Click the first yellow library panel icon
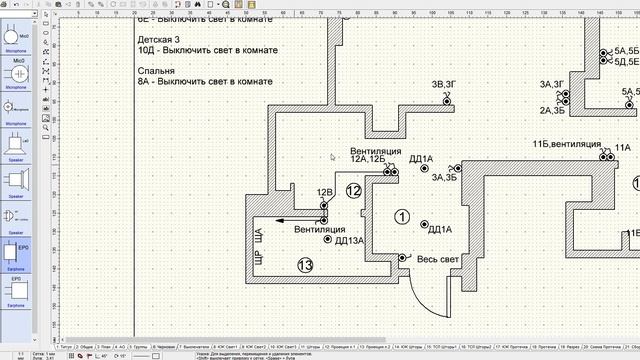The width and height of the screenshot is (640, 360). [238, 4]
